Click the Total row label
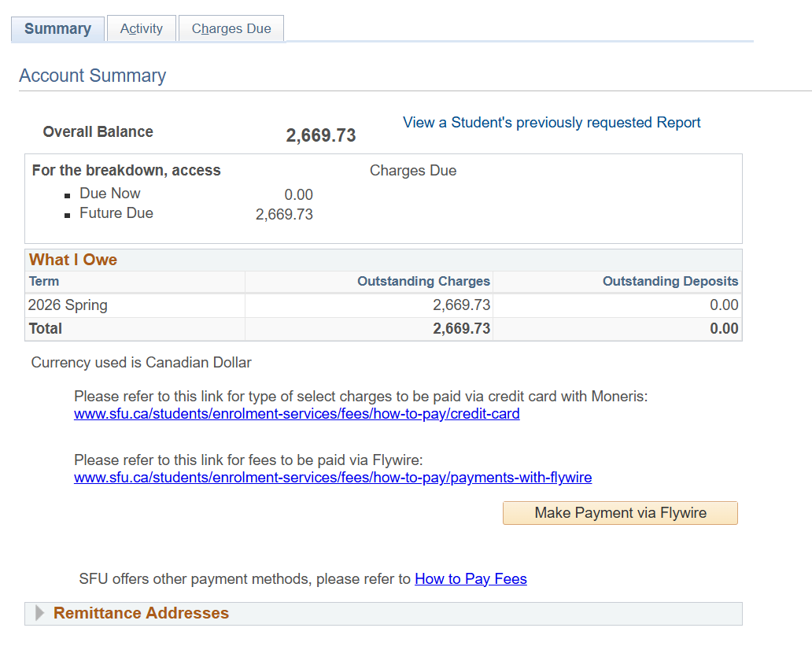Image resolution: width=812 pixels, height=650 pixels. (x=46, y=329)
